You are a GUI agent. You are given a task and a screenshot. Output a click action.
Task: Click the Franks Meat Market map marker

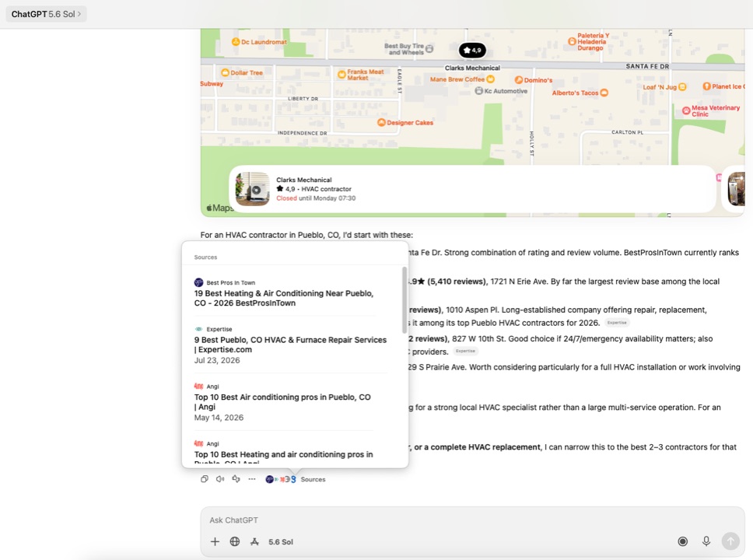[341, 75]
